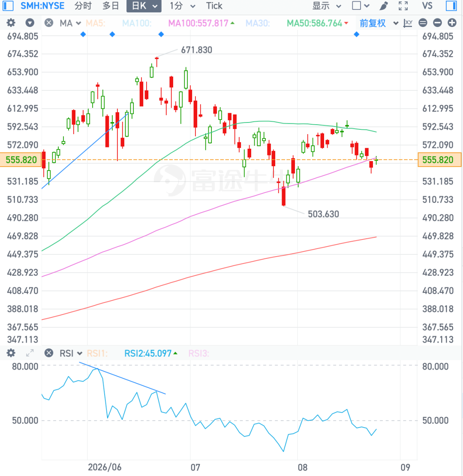Open the MA indicator type dropdown
This screenshot has height=476, width=463.
[x=70, y=23]
